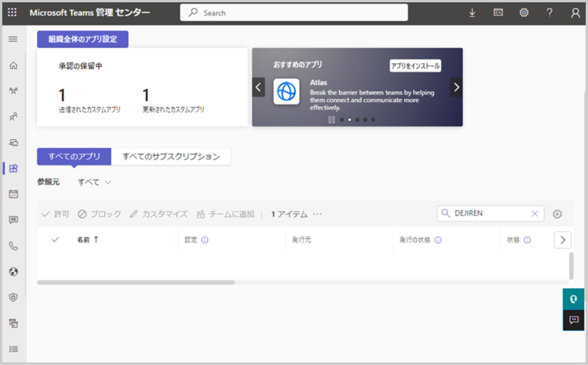Viewport: 588px width, 365px height.
Task: Show next featured app with right chevron
Action: pos(456,87)
